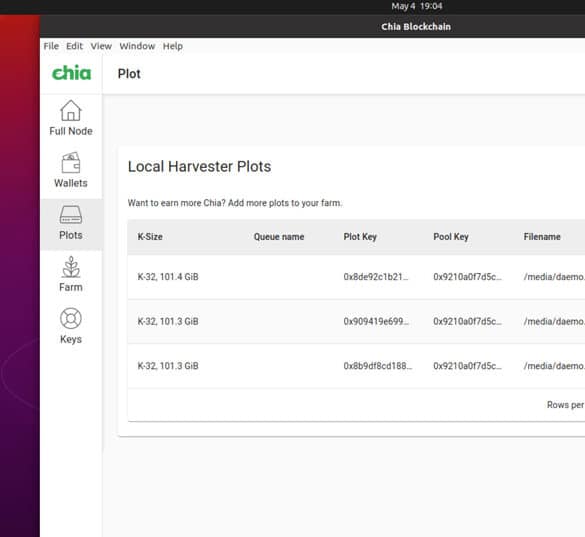Open the File menu
Screen dimensions: 585x537
[x=51, y=46]
